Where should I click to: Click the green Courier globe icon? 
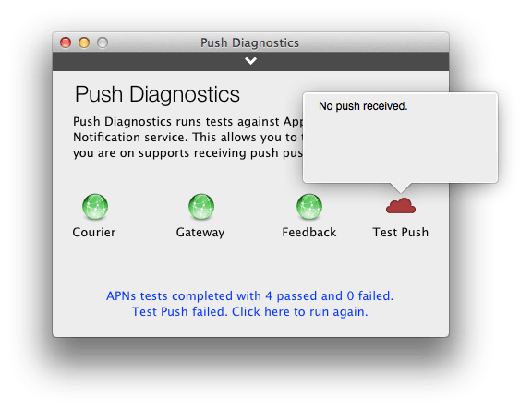[95, 207]
